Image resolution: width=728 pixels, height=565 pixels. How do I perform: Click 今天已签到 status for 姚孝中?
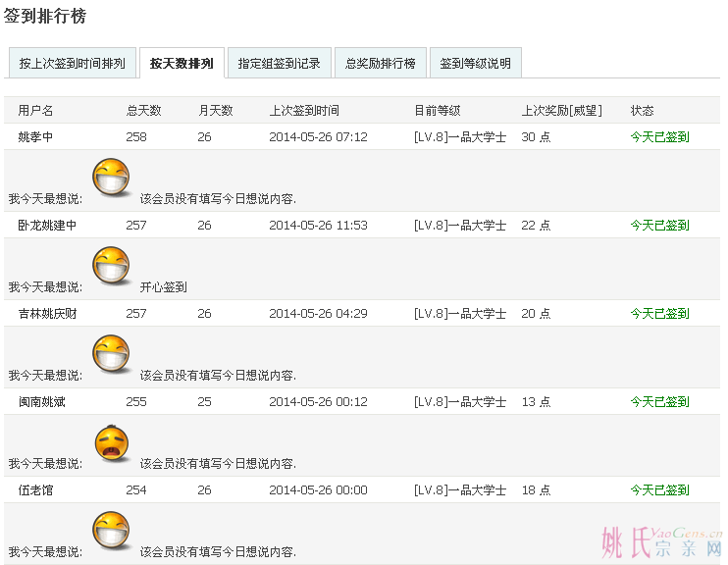659,137
